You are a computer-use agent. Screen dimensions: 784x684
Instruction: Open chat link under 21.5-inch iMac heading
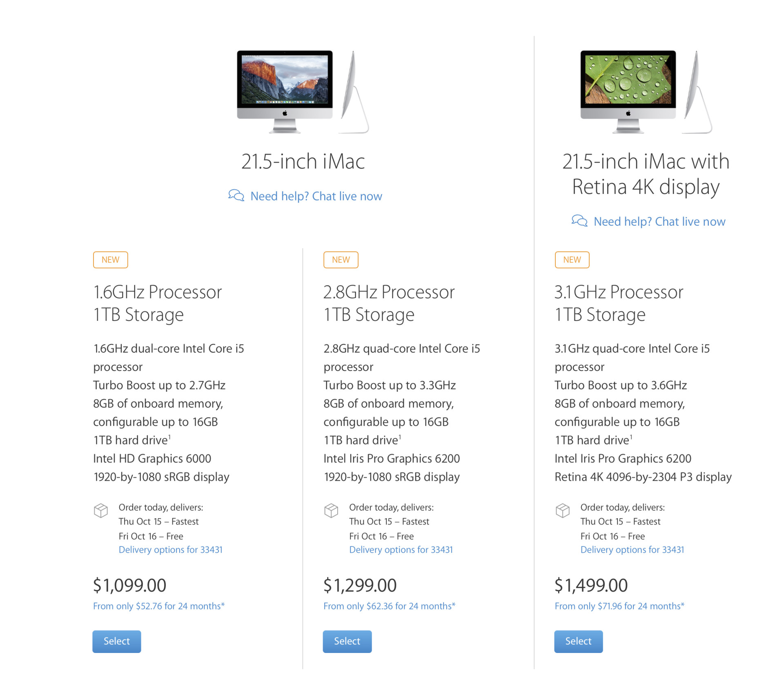316,196
